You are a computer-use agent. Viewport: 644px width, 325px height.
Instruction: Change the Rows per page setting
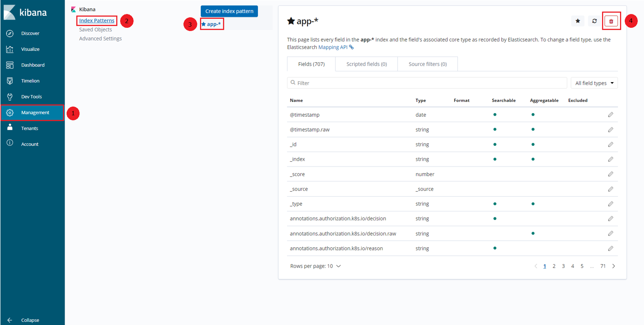(316, 266)
